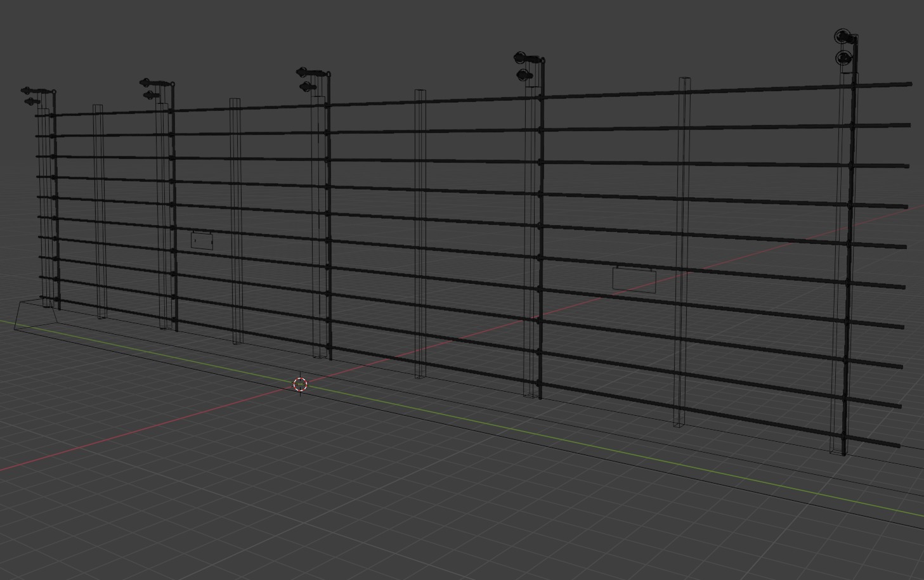Select the small sign plate on the left fence section

pos(202,241)
